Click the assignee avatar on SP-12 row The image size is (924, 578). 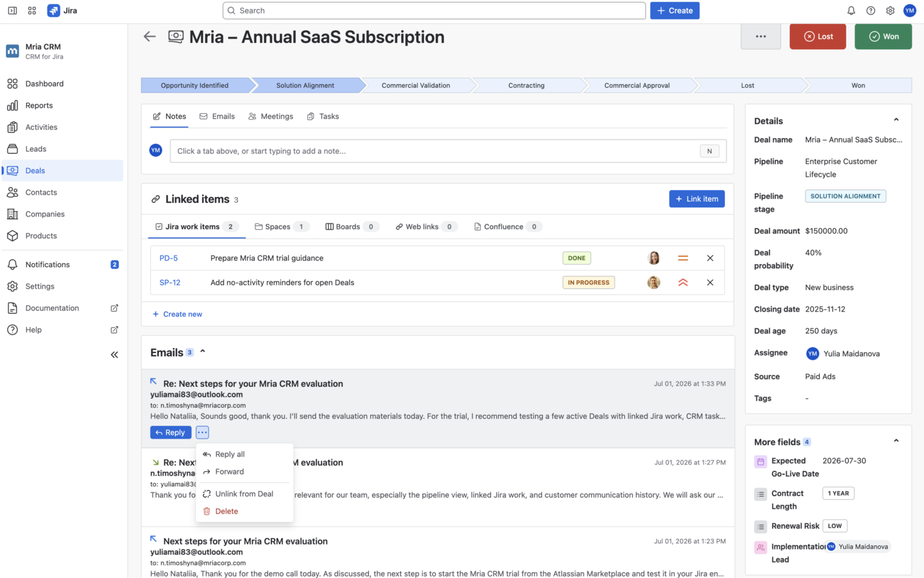click(x=654, y=283)
